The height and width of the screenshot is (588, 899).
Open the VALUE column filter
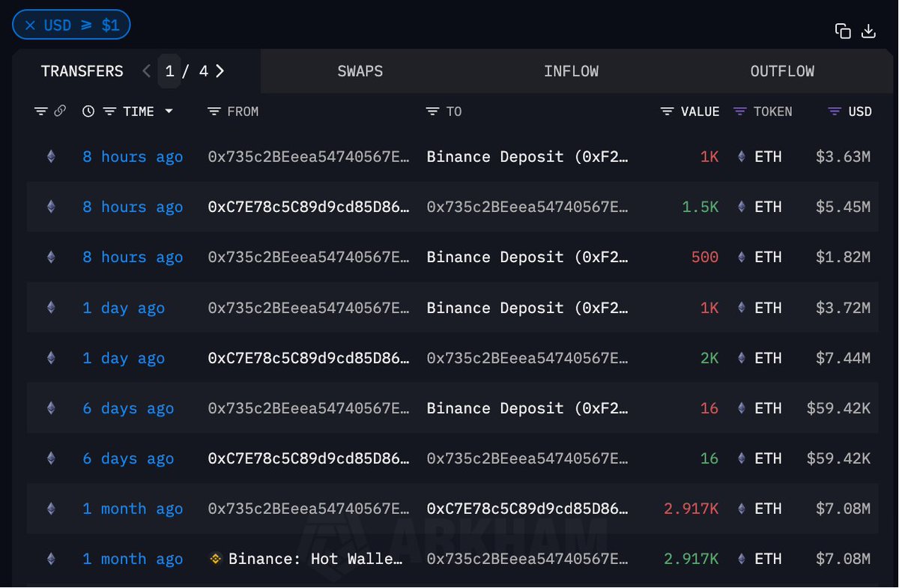(x=668, y=112)
